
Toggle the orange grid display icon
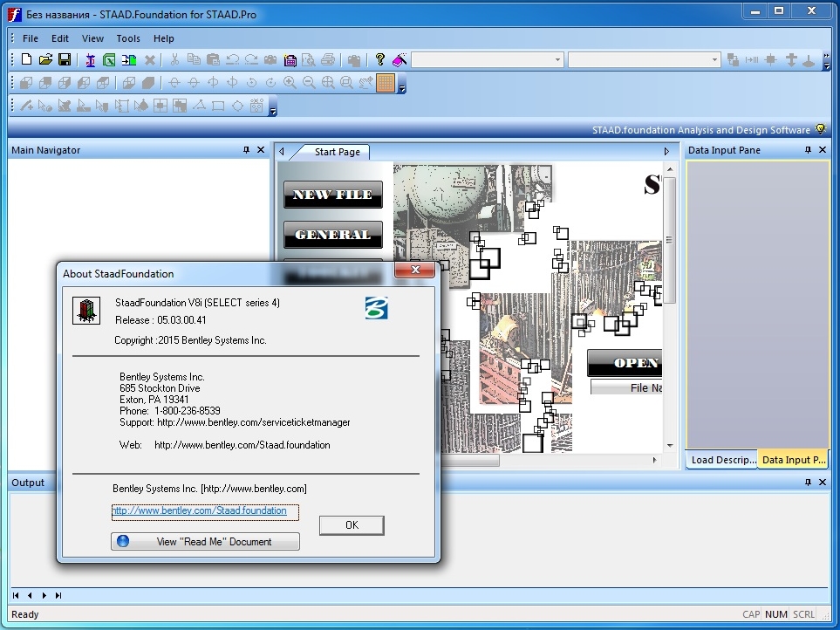click(x=386, y=83)
